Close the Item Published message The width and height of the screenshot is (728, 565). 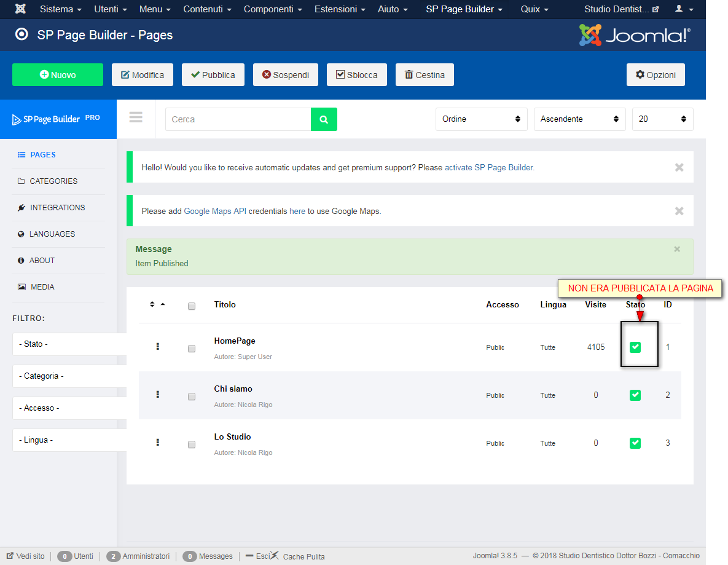click(x=677, y=249)
